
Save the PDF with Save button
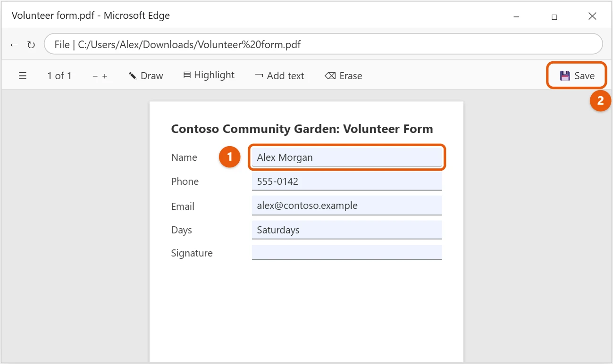[577, 76]
